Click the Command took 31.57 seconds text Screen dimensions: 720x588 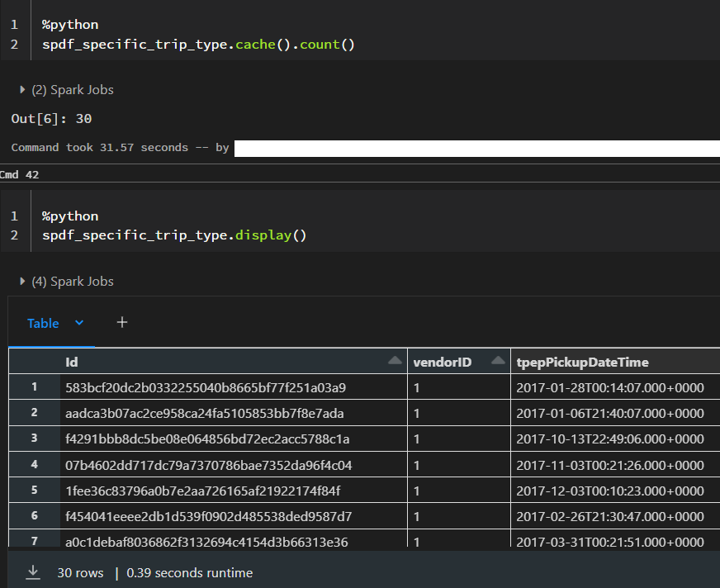(100, 148)
